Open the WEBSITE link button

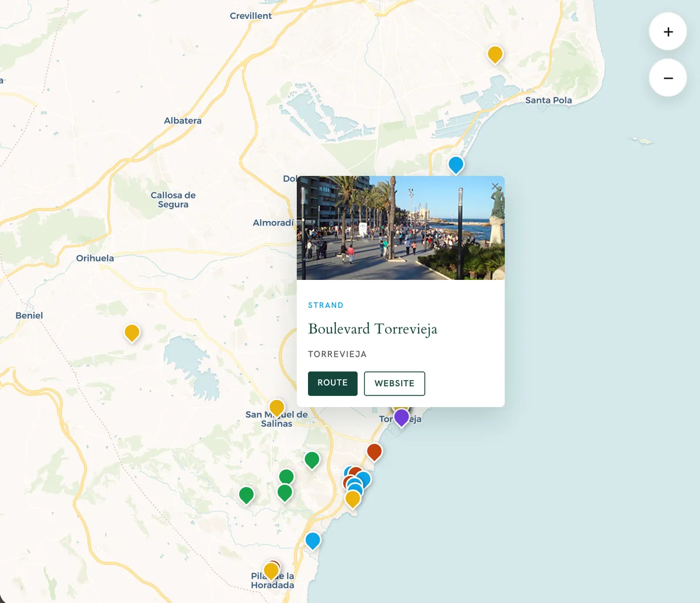(x=394, y=383)
